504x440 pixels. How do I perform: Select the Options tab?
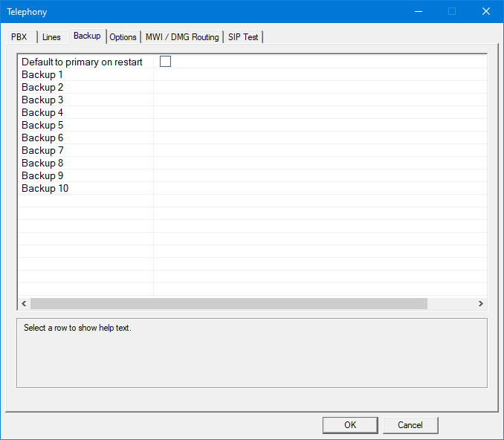click(123, 37)
